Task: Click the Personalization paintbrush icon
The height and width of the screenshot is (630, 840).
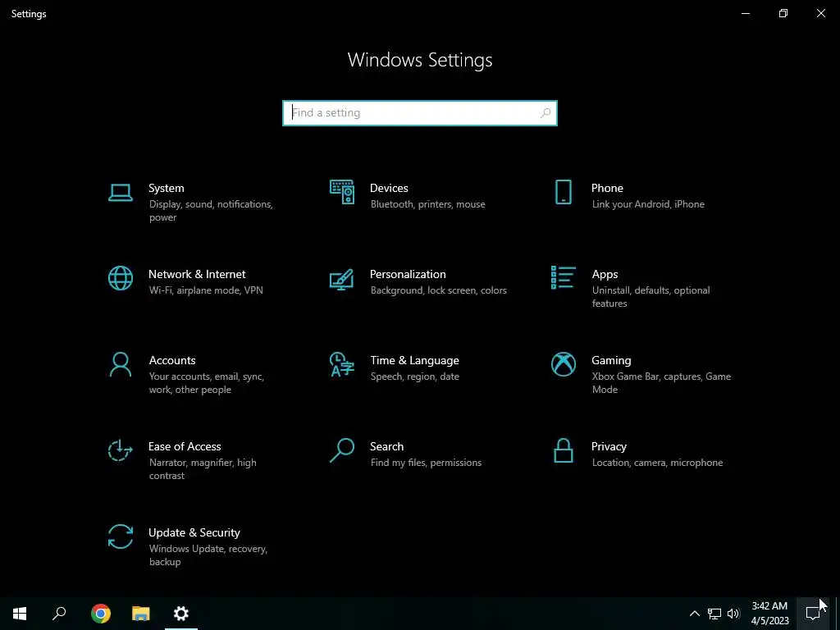Action: coord(342,279)
